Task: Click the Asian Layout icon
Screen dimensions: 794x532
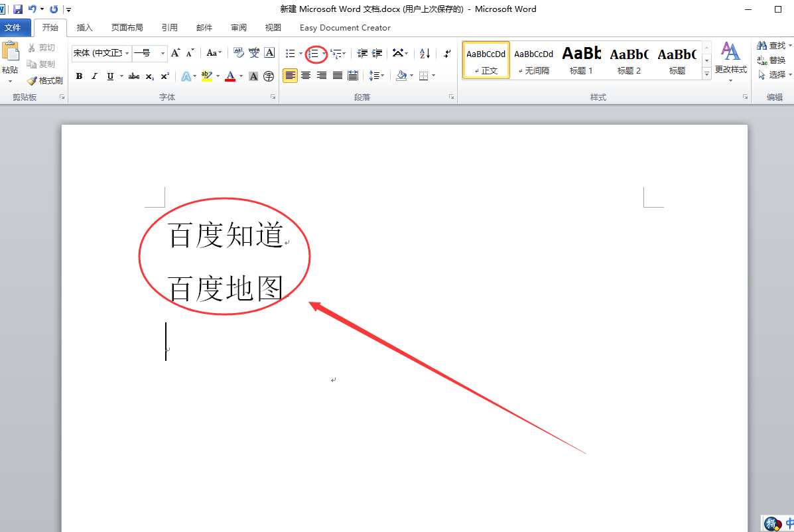Action: pyautogui.click(x=398, y=53)
